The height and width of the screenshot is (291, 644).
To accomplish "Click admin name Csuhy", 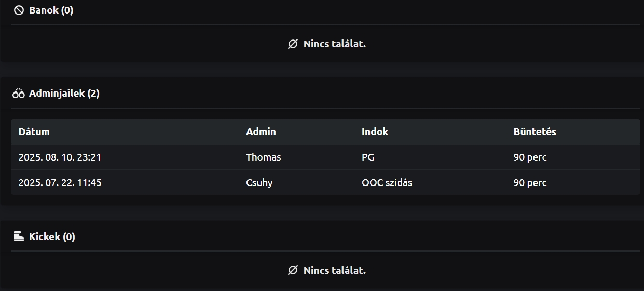I will 259,182.
